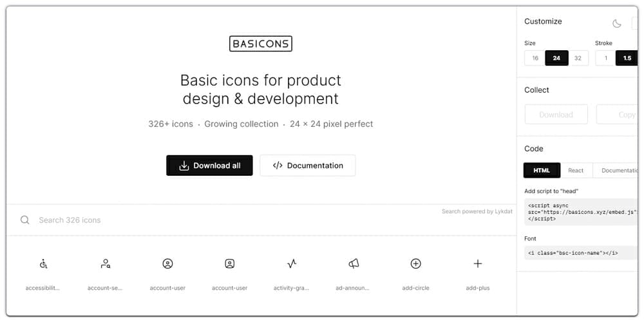644x322 pixels.
Task: Switch to the HTML code tab
Action: 542,171
